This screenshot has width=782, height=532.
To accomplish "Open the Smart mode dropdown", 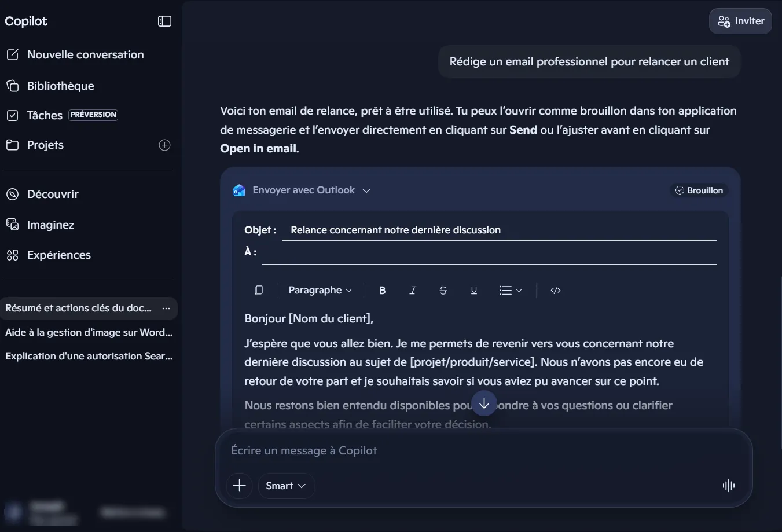I will [286, 486].
